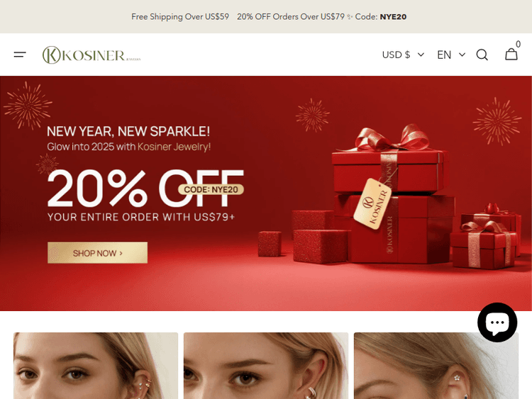Click the 20% OFF banner headline

point(145,188)
